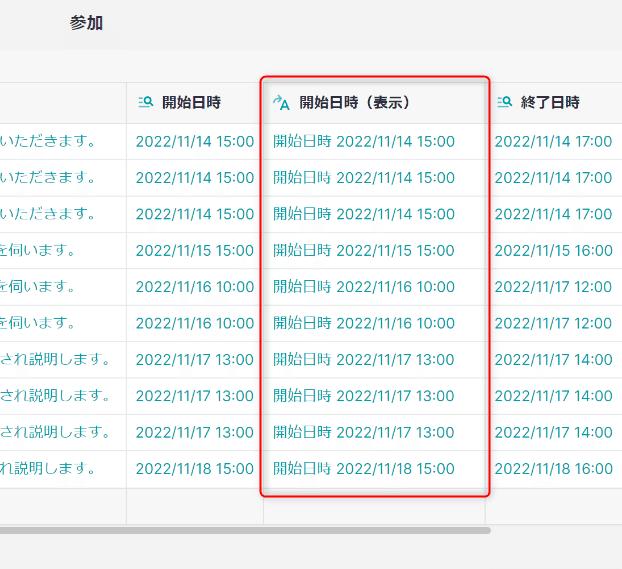Click the horizontal scrollbar below the table
The width and height of the screenshot is (622, 569).
point(245,531)
